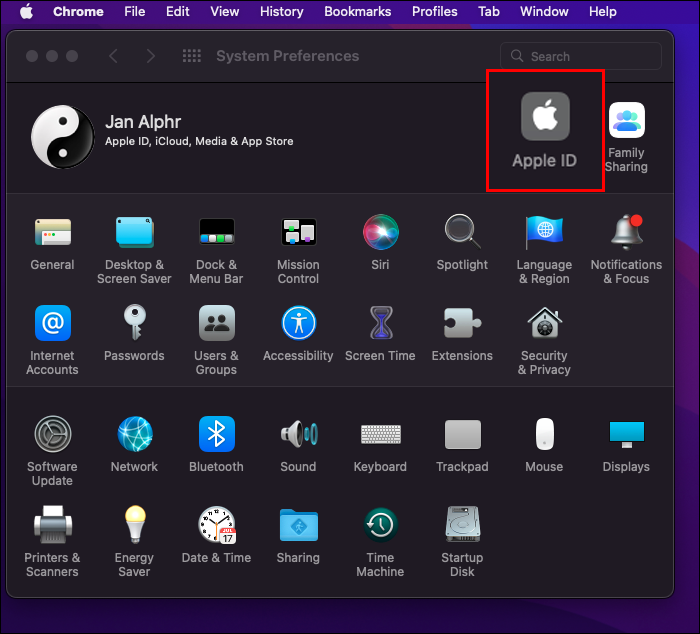Screen dimensions: 700x634
Task: Open the Profiles menu
Action: pyautogui.click(x=434, y=12)
